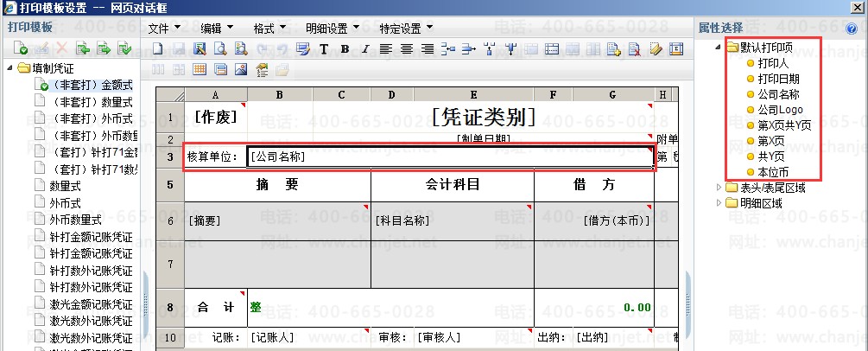Click the print preview magnifier icon
Image resolution: width=868 pixels, height=351 pixels.
219,49
